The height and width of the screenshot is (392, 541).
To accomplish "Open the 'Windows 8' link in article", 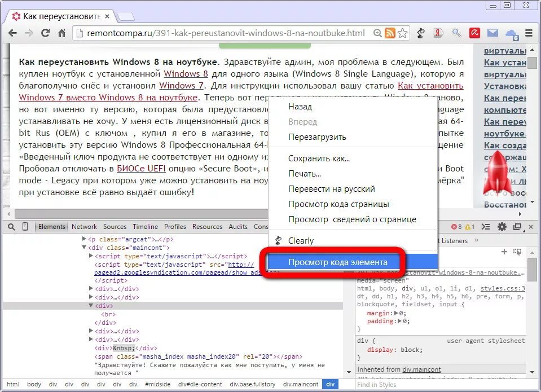I will pyautogui.click(x=186, y=74).
